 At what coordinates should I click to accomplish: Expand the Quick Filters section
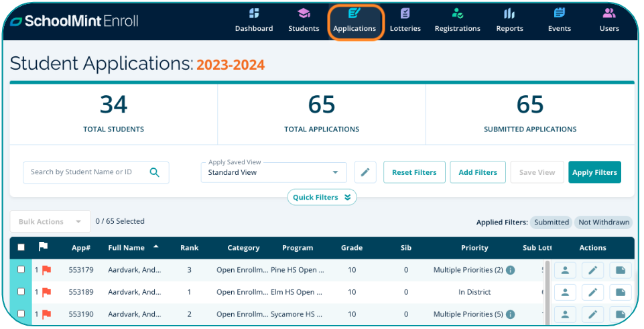pyautogui.click(x=322, y=198)
